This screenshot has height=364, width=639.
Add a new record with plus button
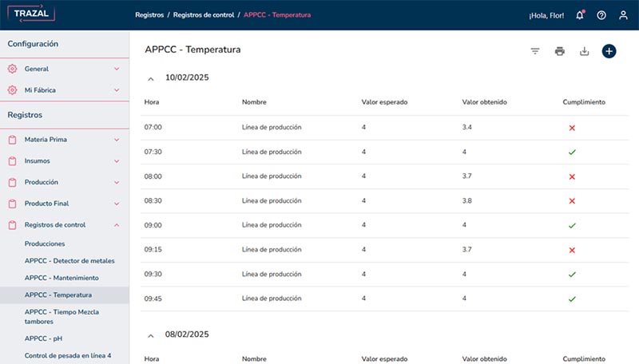pos(609,51)
